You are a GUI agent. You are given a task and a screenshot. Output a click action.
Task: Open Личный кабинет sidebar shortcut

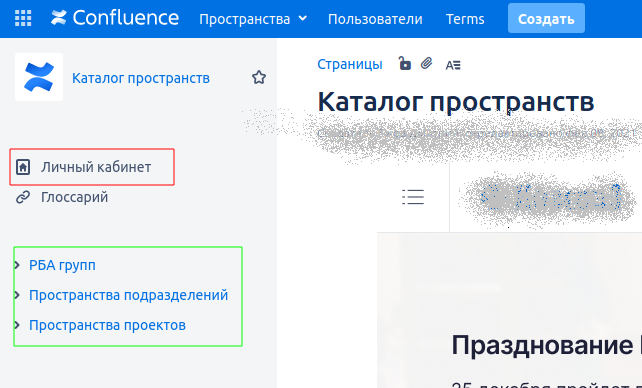click(96, 167)
